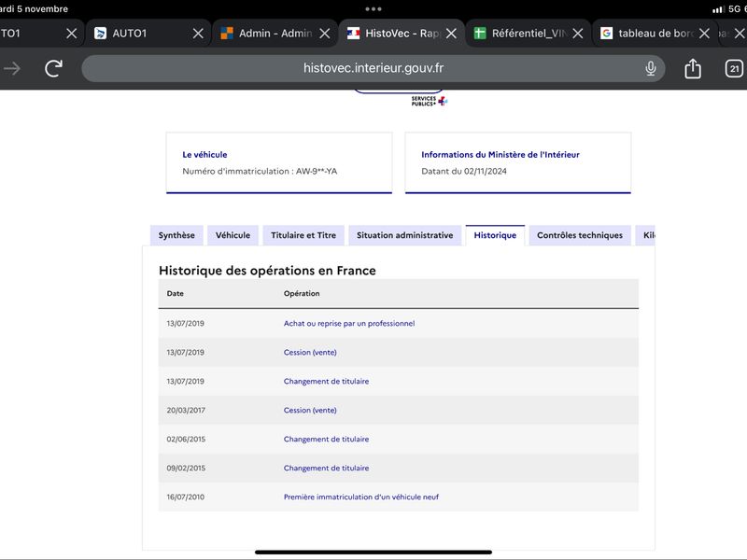Switch to the tableau de bord browser tab
Viewport: 747px width, 560px height.
click(655, 34)
